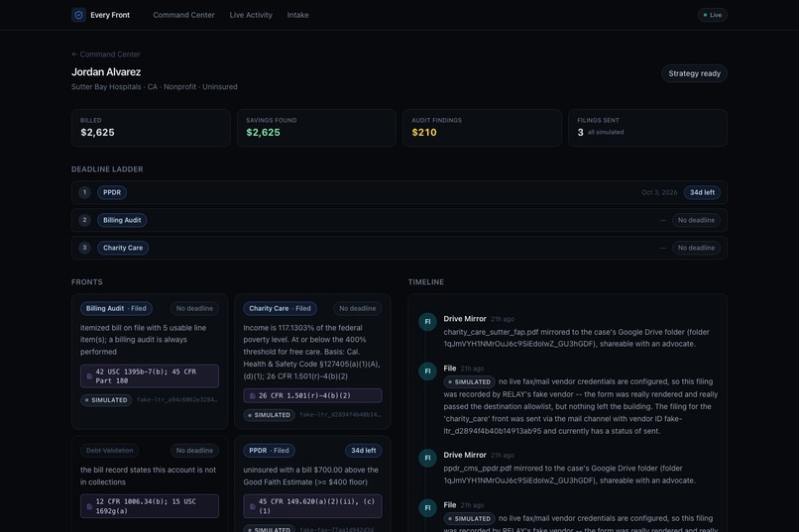799x532 pixels.
Task: Click the Sutter Bay Hospitals subtitle line
Action: [155, 86]
